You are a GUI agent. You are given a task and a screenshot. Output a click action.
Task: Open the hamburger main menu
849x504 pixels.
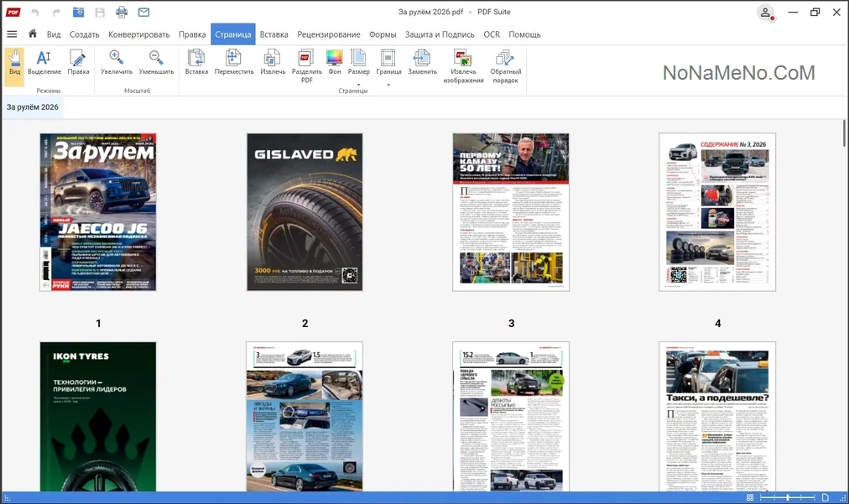[x=12, y=34]
